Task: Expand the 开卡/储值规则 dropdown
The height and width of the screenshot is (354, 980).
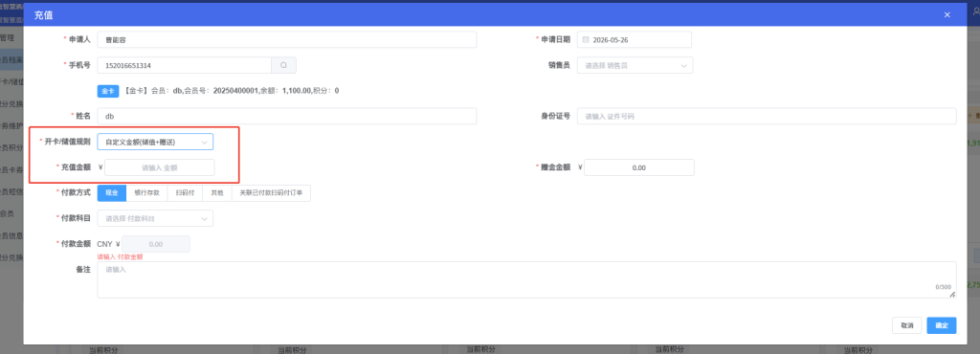Action: click(x=155, y=142)
